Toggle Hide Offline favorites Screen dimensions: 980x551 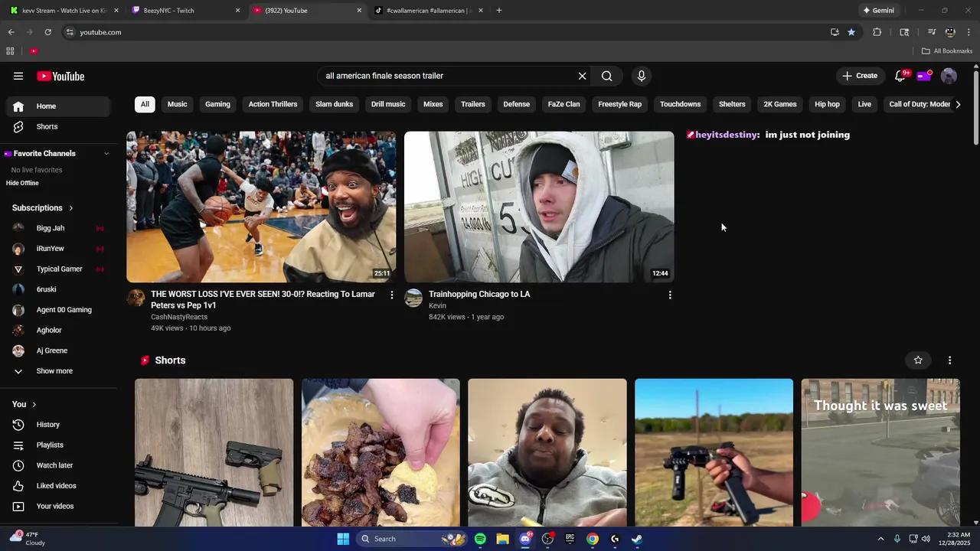pyautogui.click(x=22, y=183)
